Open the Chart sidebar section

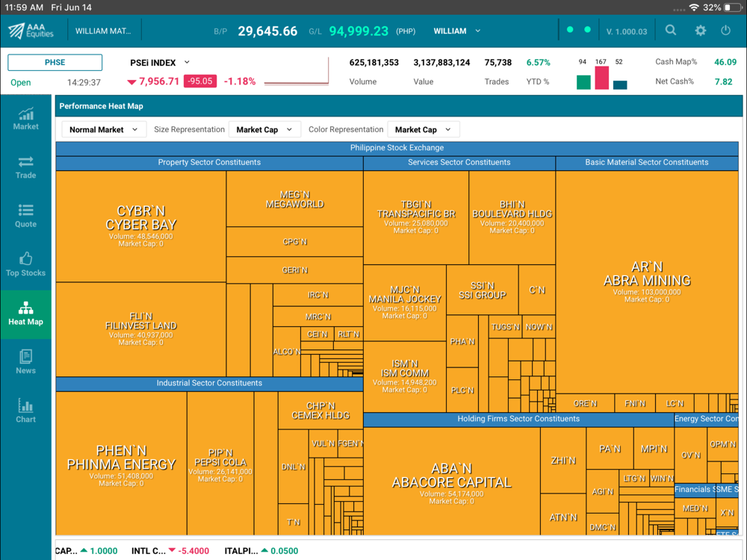[x=25, y=412]
